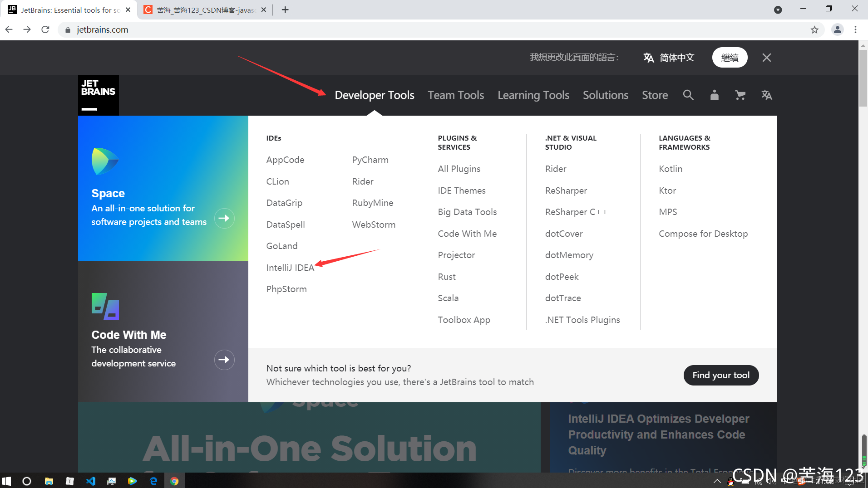The height and width of the screenshot is (488, 868).
Task: Bookmark this page with the star icon
Action: [815, 29]
